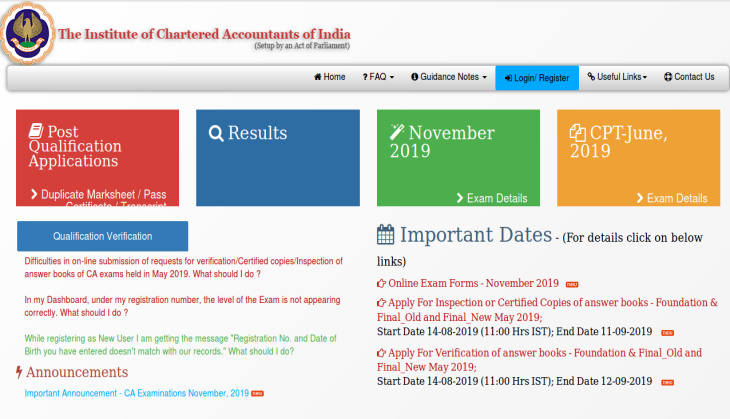Click the info circle icon beside Guidance Notes
730x419 pixels.
pyautogui.click(x=414, y=77)
